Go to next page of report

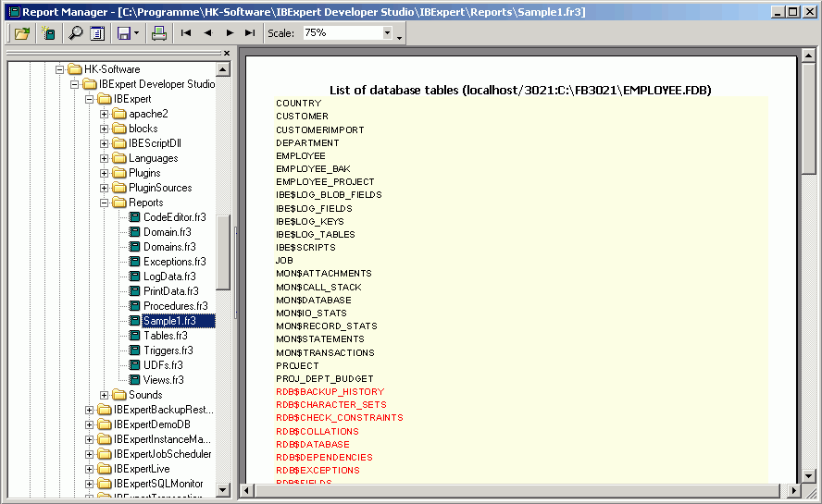coord(230,33)
